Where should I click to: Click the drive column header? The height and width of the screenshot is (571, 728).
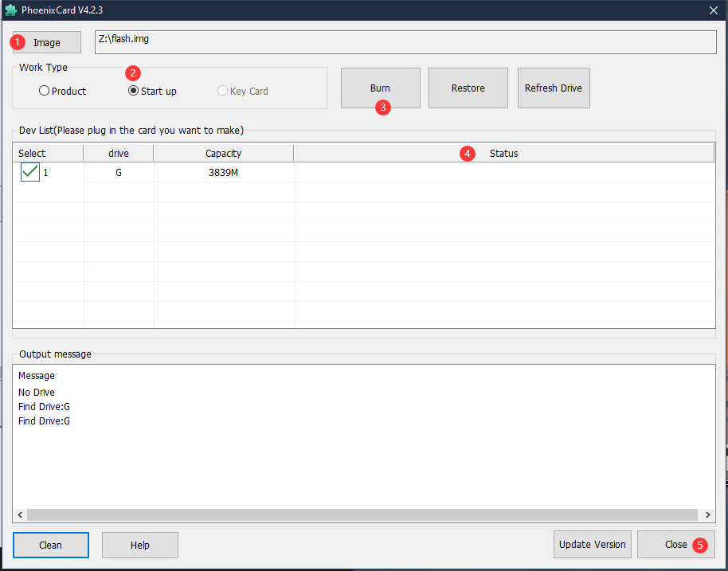pyautogui.click(x=119, y=153)
